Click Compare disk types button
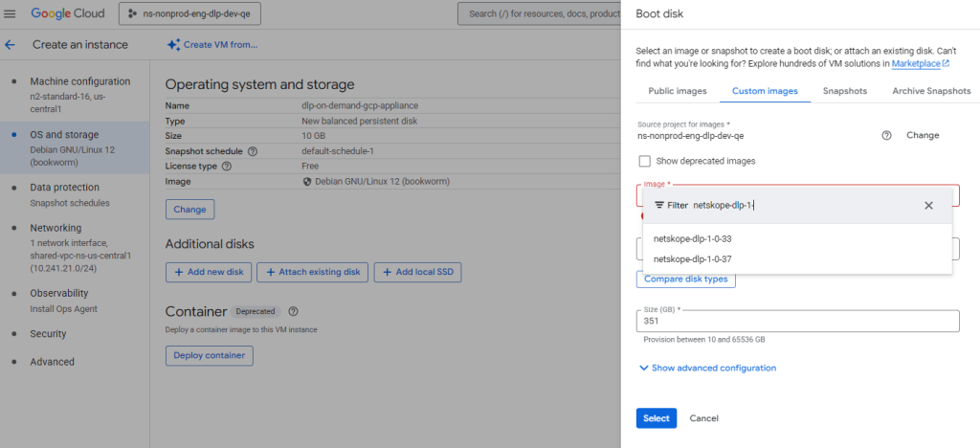Viewport: 980px width, 448px height. point(685,279)
